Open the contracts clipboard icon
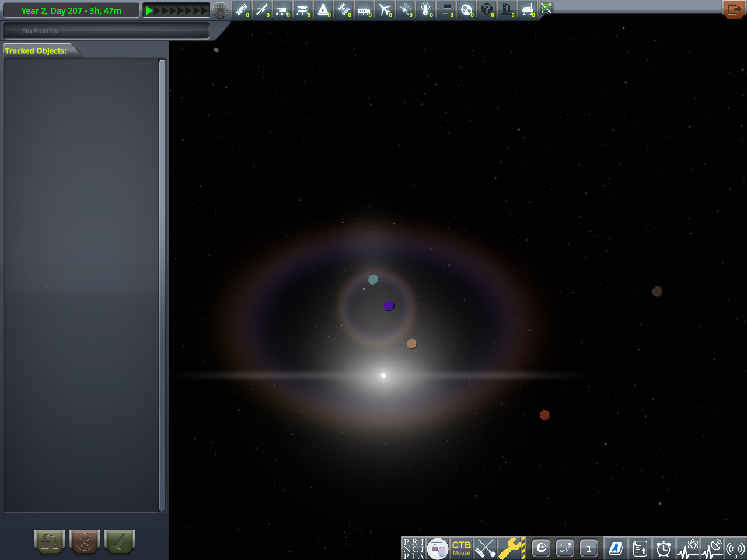This screenshot has height=560, width=747. [x=640, y=548]
